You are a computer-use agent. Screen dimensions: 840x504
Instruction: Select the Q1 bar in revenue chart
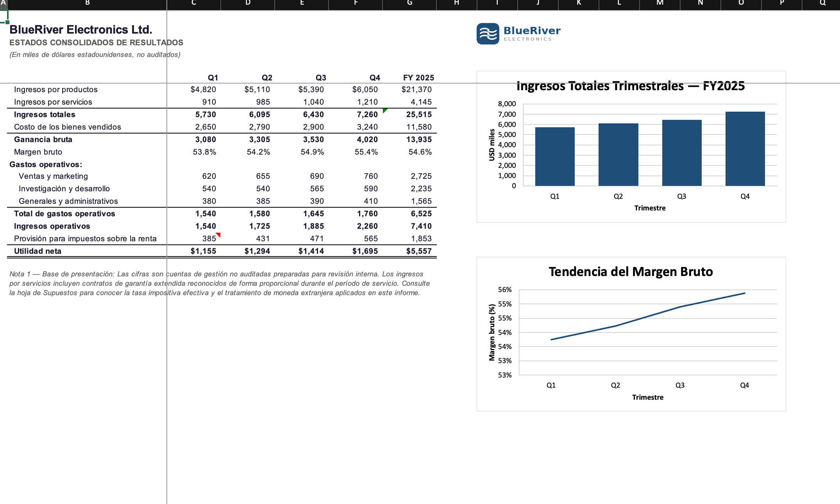pyautogui.click(x=555, y=157)
